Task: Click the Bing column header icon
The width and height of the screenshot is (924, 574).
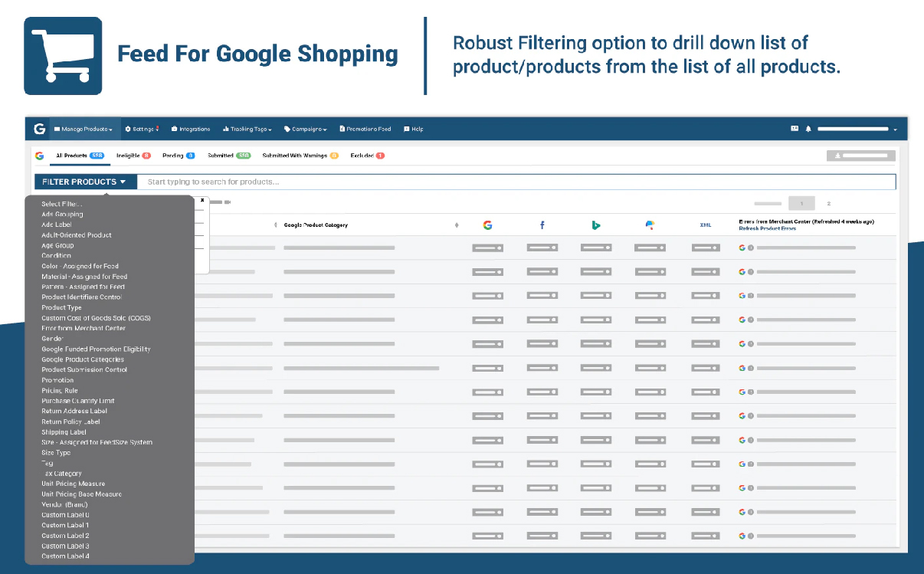Action: (x=595, y=225)
